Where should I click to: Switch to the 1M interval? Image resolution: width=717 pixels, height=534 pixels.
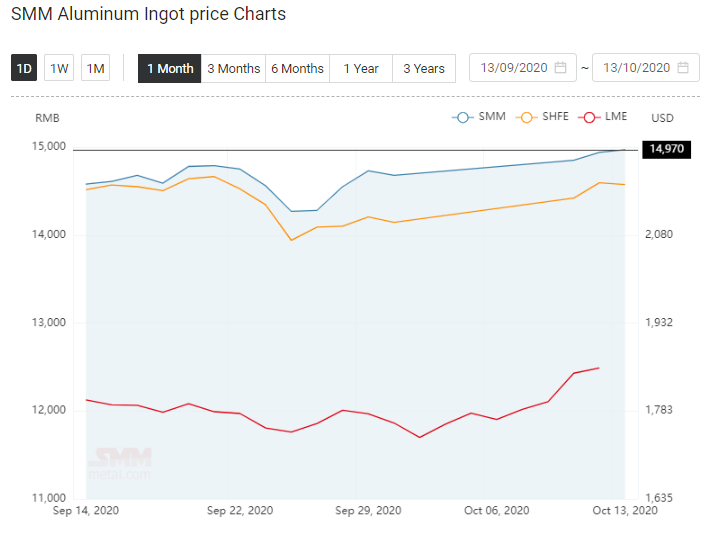pos(96,68)
